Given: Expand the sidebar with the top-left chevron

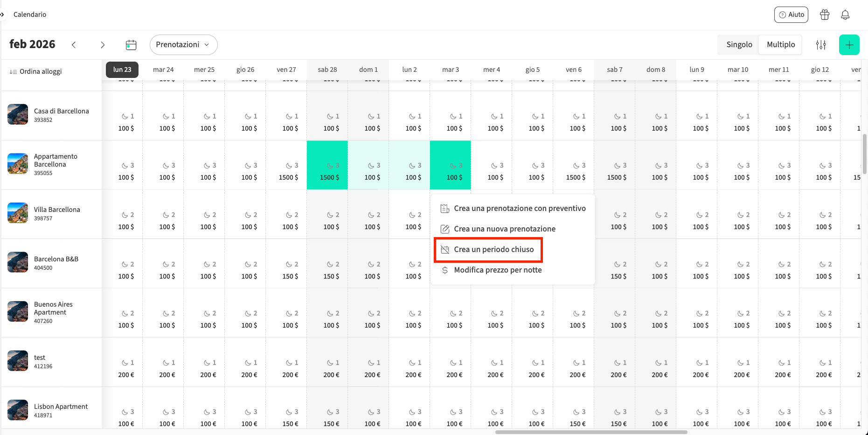Looking at the screenshot, I should (x=2, y=14).
